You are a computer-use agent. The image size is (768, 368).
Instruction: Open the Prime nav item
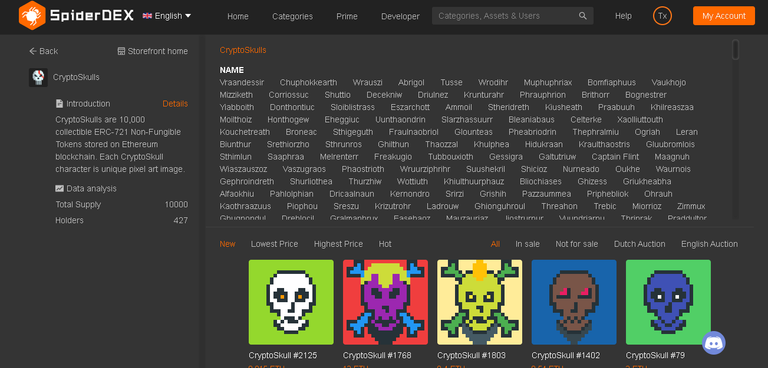point(347,16)
